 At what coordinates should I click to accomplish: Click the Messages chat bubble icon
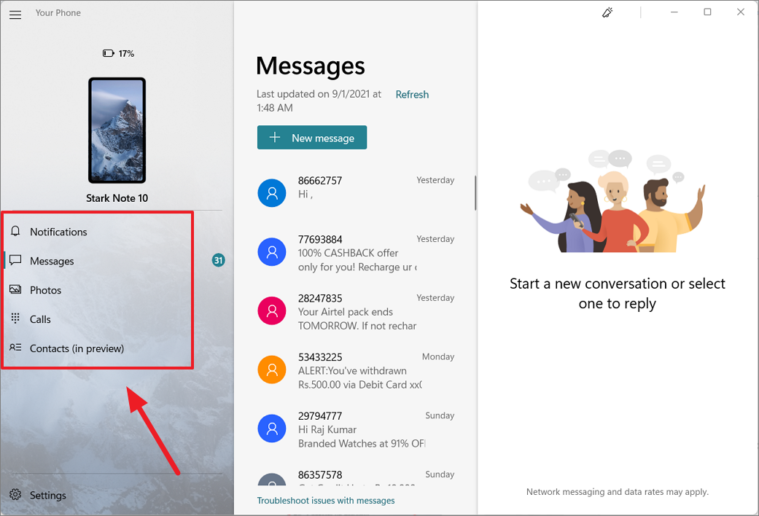[x=15, y=260]
